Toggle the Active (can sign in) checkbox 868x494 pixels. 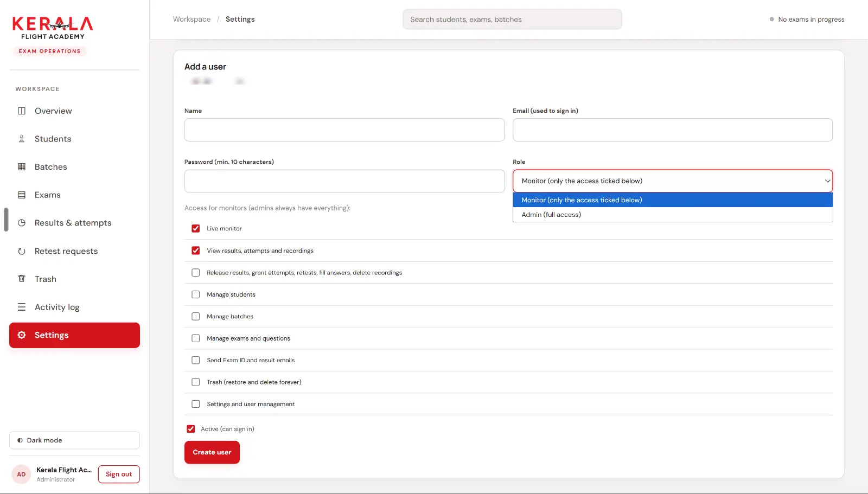click(x=191, y=429)
